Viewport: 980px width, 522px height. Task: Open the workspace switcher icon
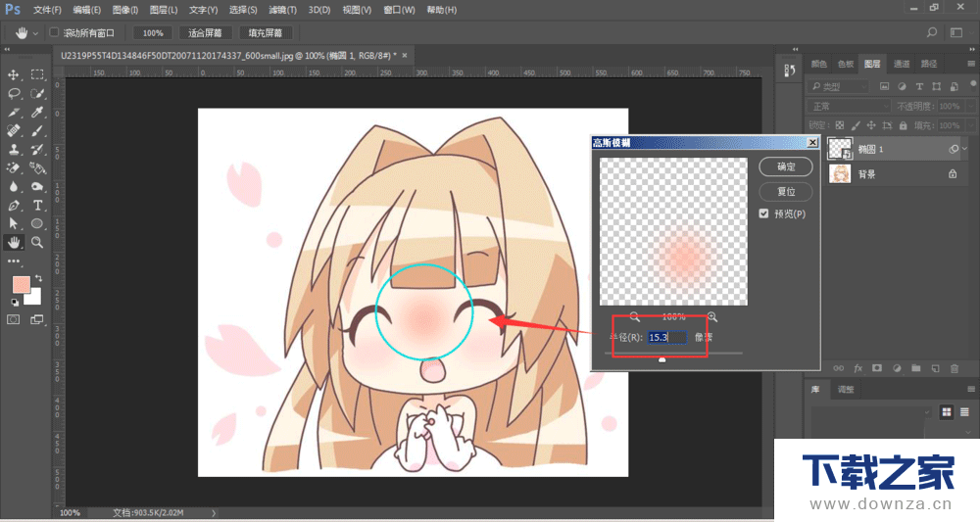956,32
